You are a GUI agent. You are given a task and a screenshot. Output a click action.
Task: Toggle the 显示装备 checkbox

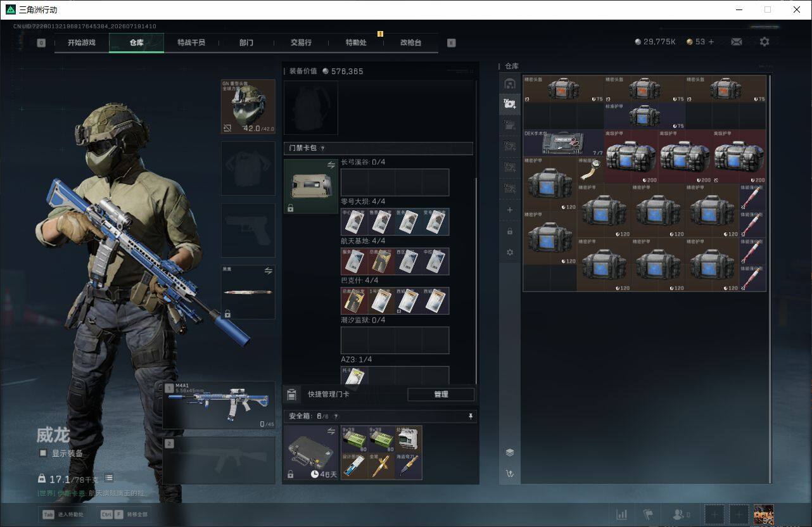(x=43, y=453)
